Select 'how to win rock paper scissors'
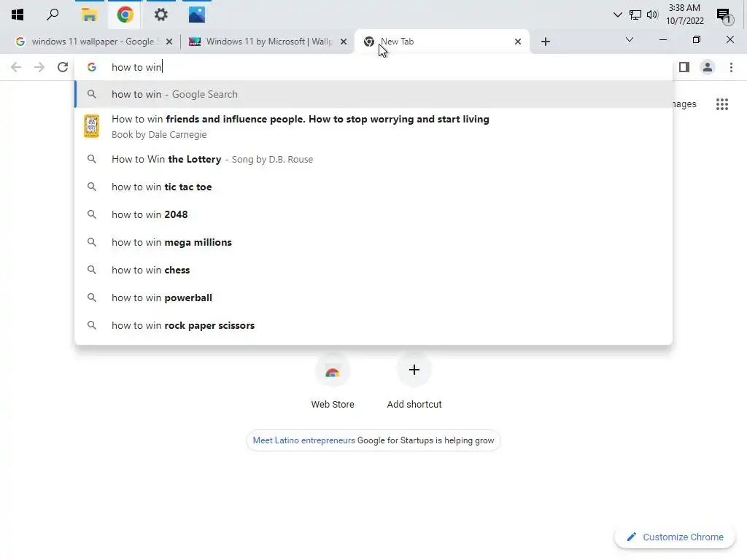Viewport: 747px width, 560px height. pyautogui.click(x=373, y=325)
